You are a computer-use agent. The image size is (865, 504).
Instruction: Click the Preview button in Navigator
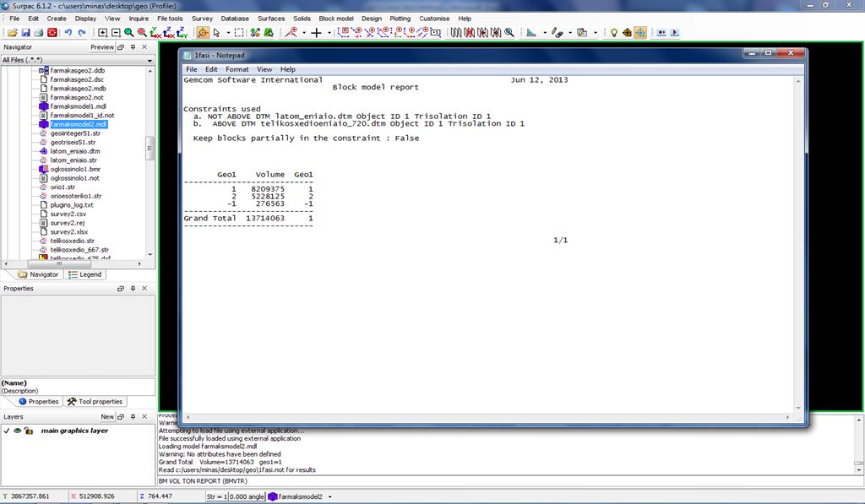tap(102, 47)
